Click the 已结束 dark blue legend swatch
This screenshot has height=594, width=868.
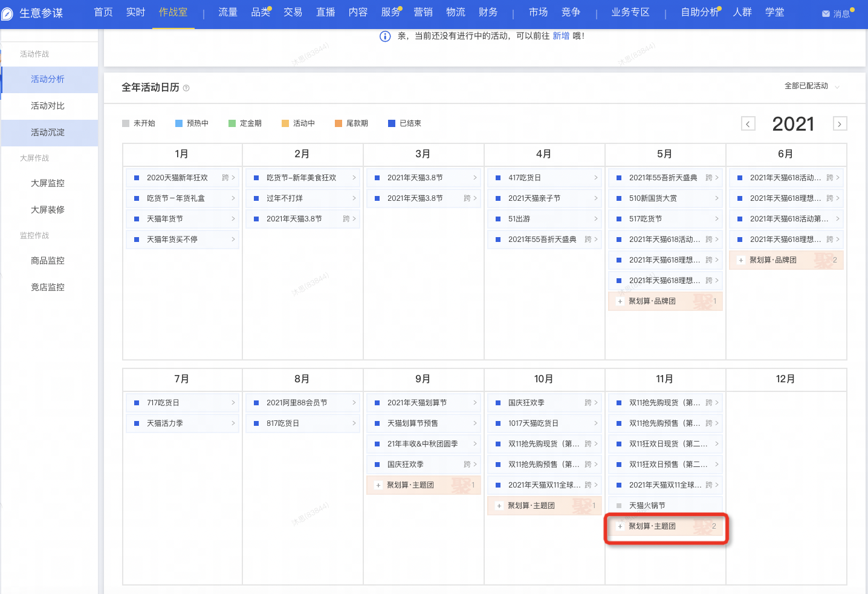pos(392,123)
